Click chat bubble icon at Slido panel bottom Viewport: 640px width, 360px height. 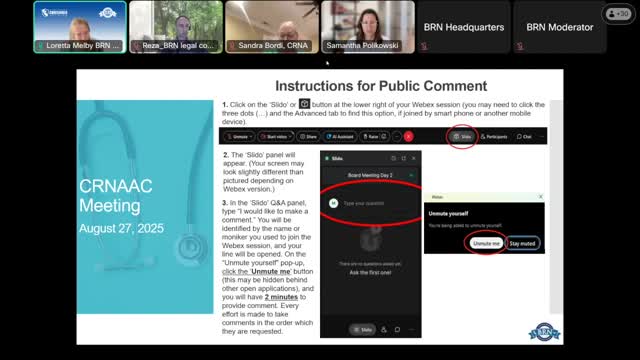point(397,329)
